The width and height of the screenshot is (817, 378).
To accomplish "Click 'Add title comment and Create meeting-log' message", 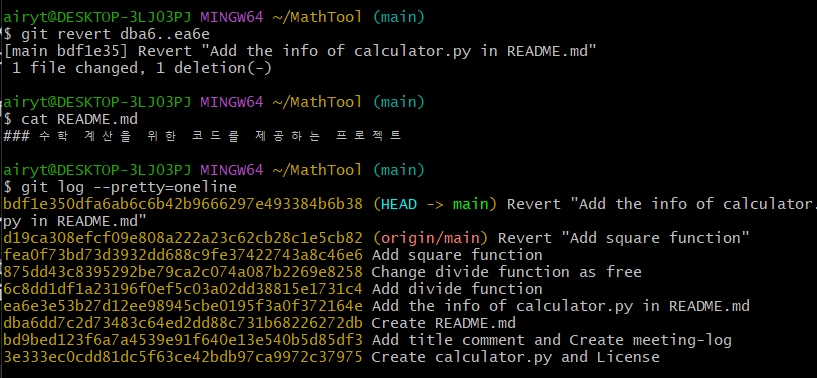I will (x=552, y=340).
